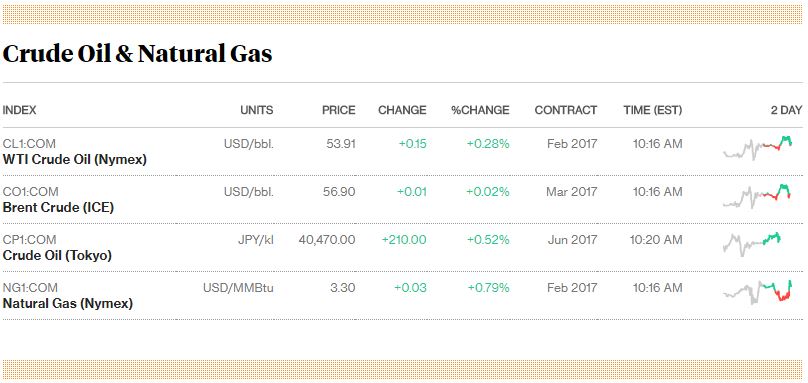Viewport: 808px width, 383px height.
Task: Click the Natural Gas 2-day sparkline chart
Action: click(x=758, y=292)
